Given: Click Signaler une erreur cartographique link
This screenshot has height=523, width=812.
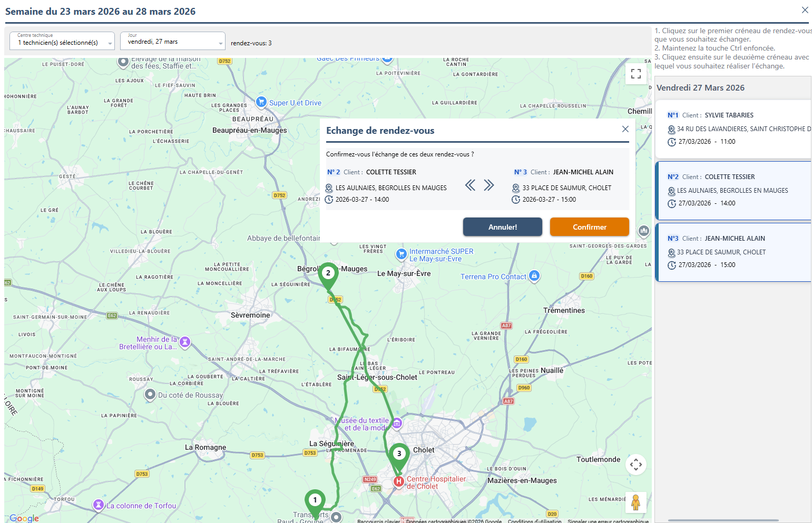Looking at the screenshot, I should (x=608, y=521).
